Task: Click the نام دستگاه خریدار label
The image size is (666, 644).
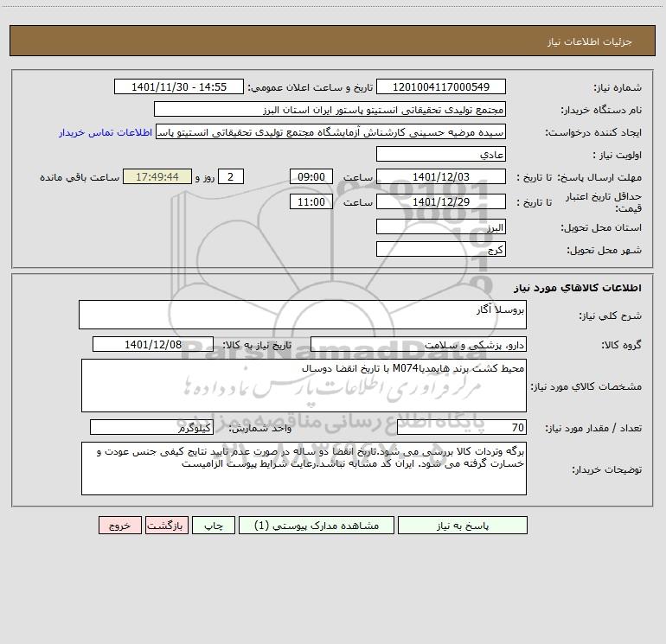Action: 601,110
